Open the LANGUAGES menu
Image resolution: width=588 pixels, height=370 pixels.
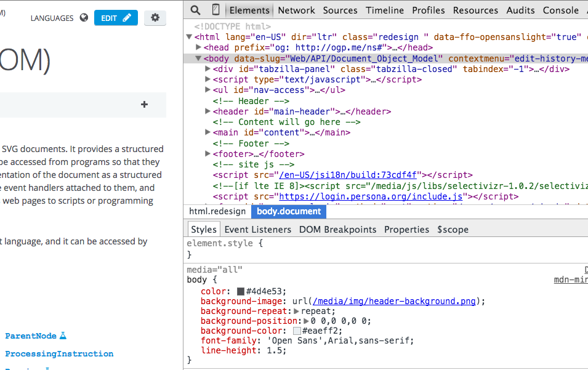click(x=52, y=18)
